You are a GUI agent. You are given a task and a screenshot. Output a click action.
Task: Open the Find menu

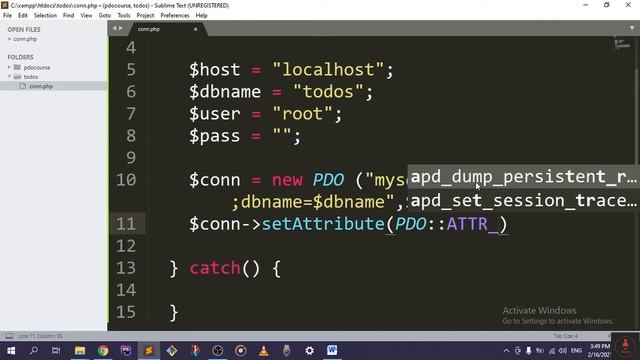[x=68, y=16]
